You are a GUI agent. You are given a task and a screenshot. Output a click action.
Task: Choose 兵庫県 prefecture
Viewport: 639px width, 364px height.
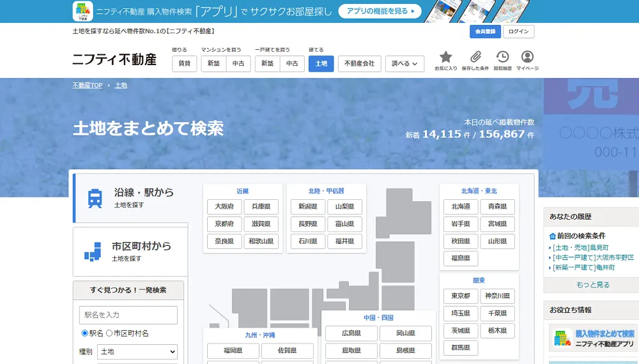(261, 206)
